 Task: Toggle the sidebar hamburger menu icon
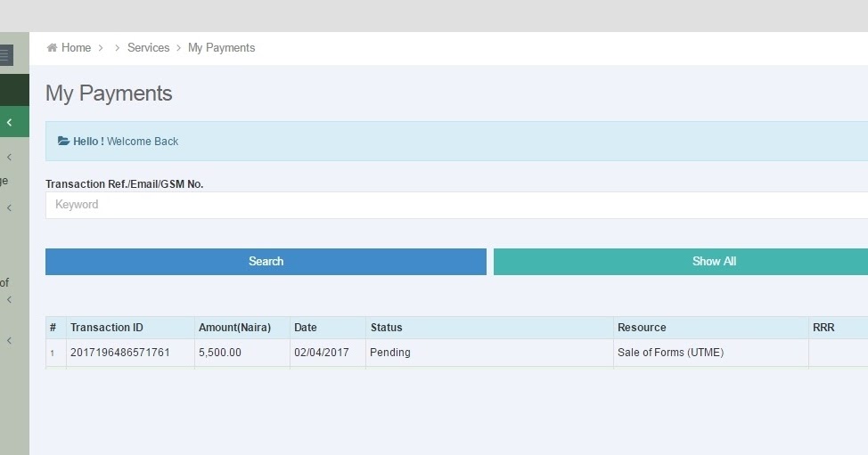pyautogui.click(x=5, y=55)
